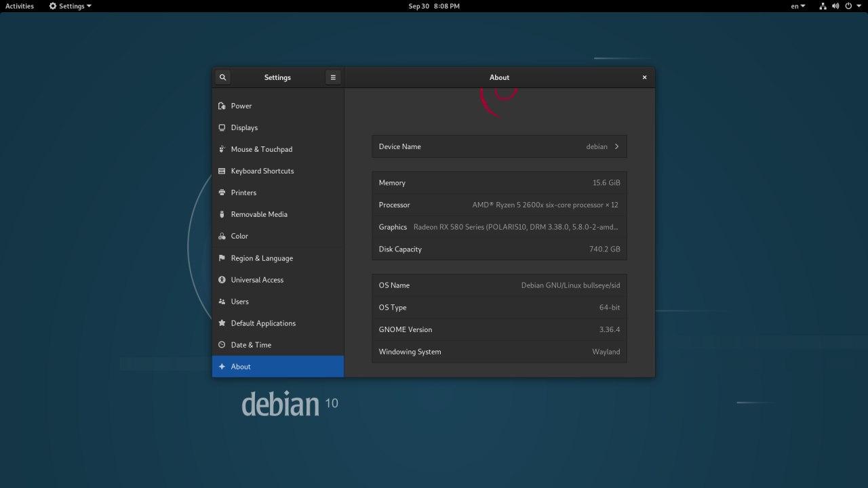
Task: Click the GNOME Version label
Action: (405, 329)
